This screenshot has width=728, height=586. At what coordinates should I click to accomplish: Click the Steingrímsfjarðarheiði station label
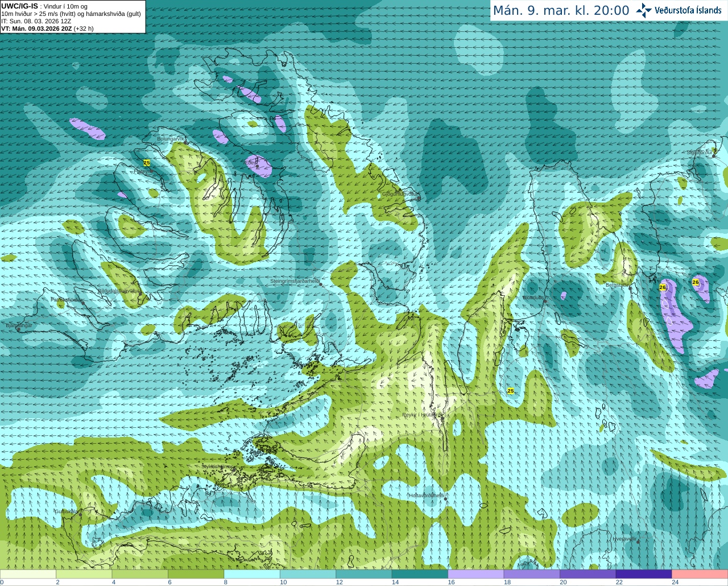295,281
